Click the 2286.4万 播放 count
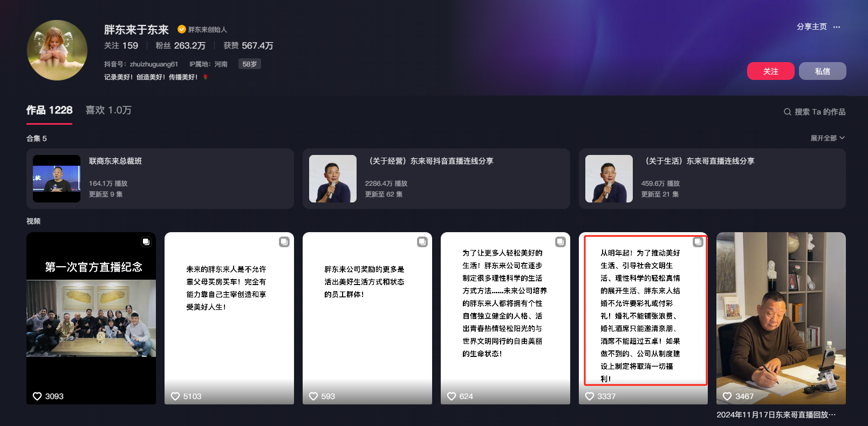Screen dimensions: 868x426 (x=386, y=184)
